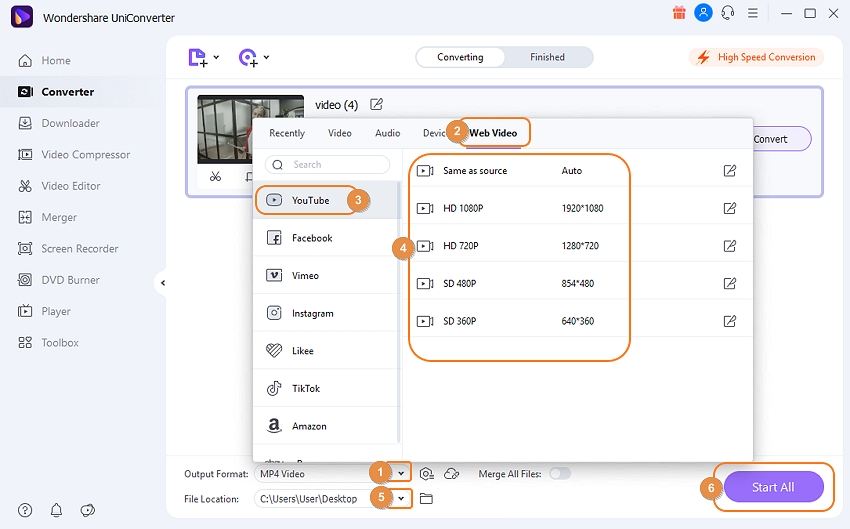Select HD 720P 1280*720 preset
The image size is (850, 529).
tap(580, 246)
